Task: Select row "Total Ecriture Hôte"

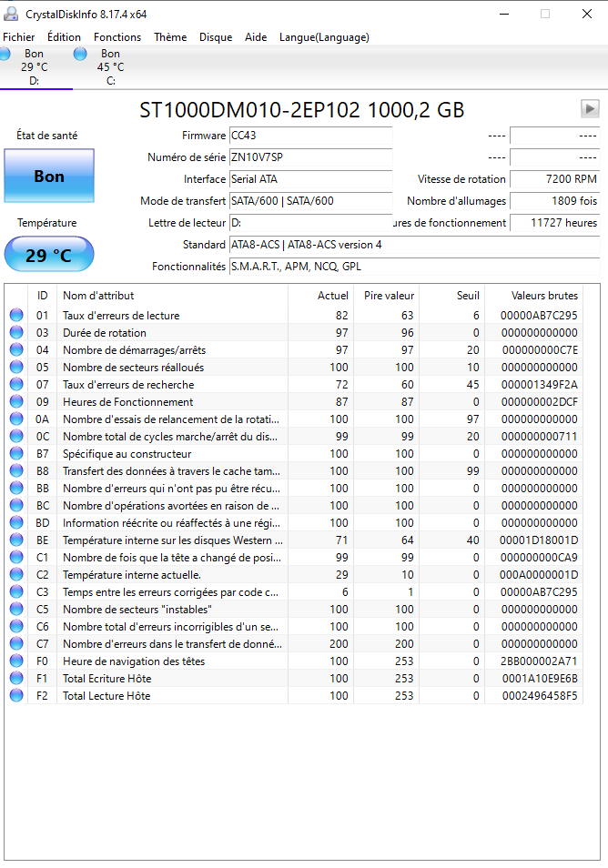Action: pyautogui.click(x=294, y=678)
